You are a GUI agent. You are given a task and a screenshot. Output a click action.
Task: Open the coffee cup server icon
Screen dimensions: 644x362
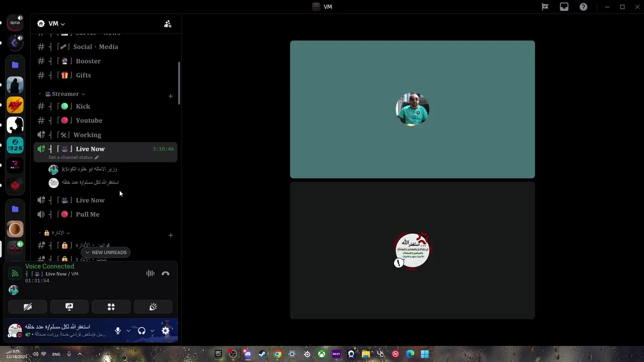(x=15, y=229)
